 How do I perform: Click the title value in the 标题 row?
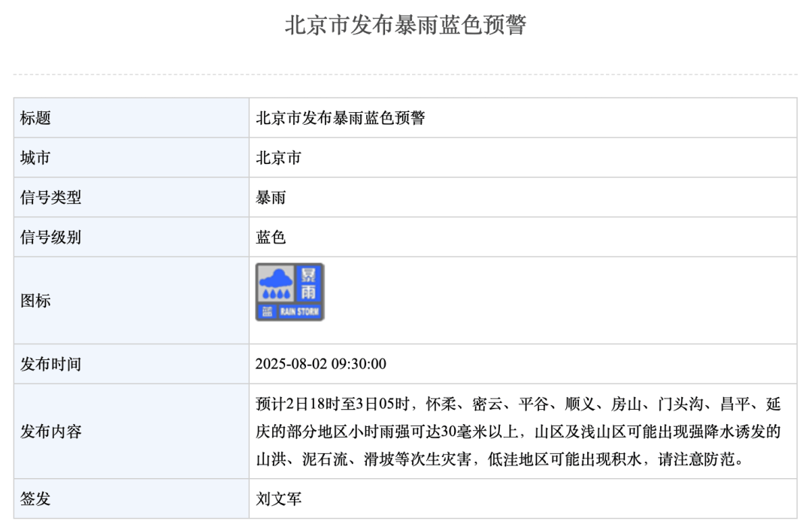[340, 118]
